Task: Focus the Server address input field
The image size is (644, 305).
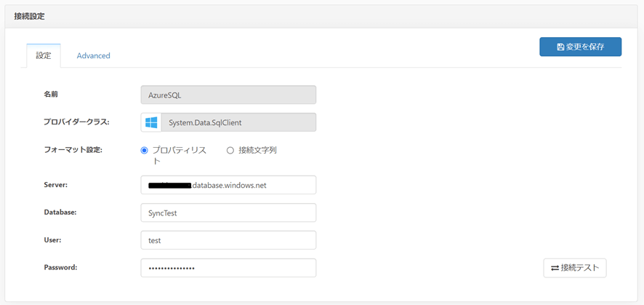Action: tap(228, 185)
